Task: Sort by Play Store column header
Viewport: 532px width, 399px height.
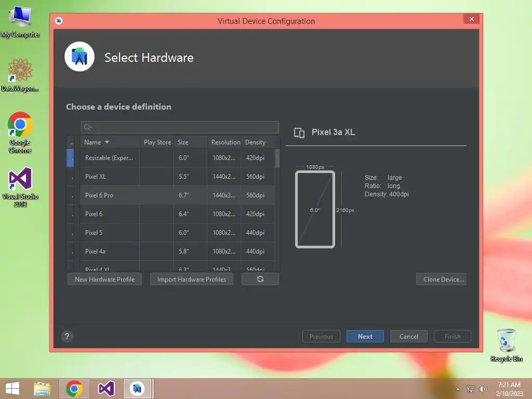Action: [x=157, y=142]
